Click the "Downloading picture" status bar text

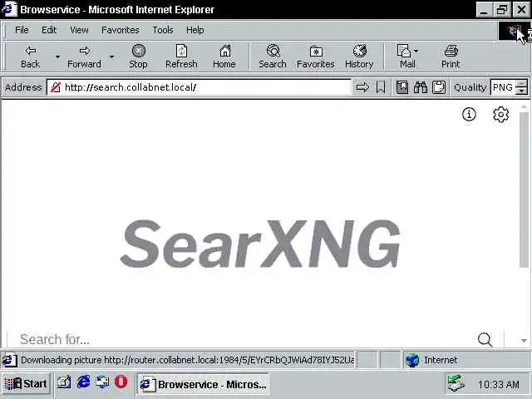click(187, 360)
